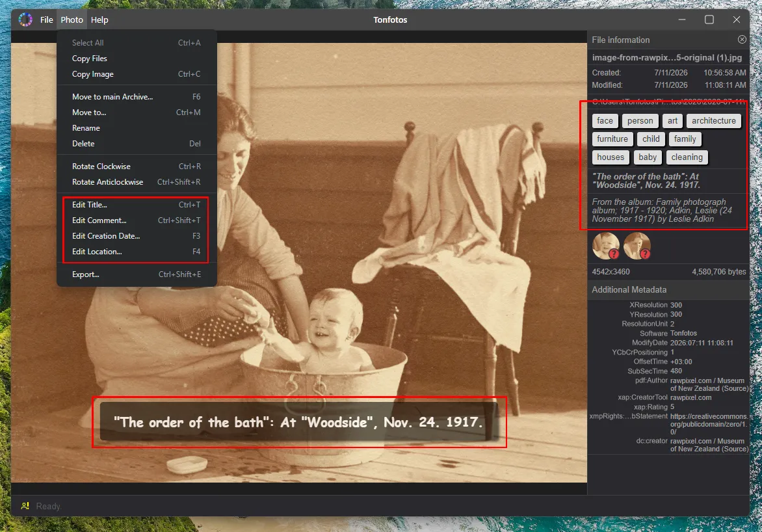
Task: Select Edit Creation Date... entry
Action: point(136,236)
